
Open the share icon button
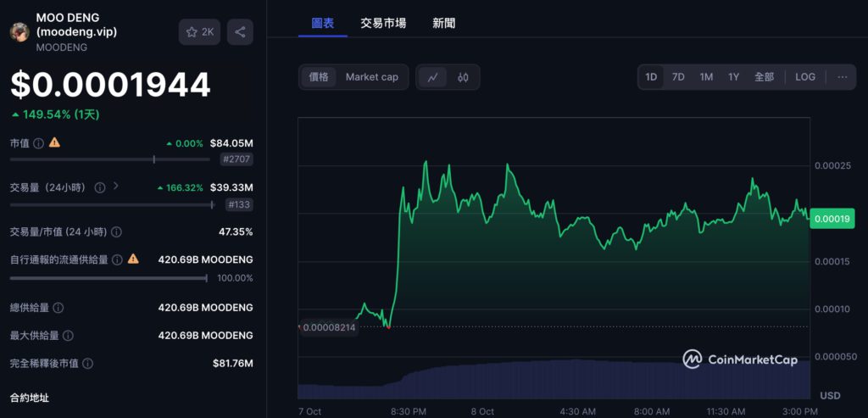coord(240,32)
